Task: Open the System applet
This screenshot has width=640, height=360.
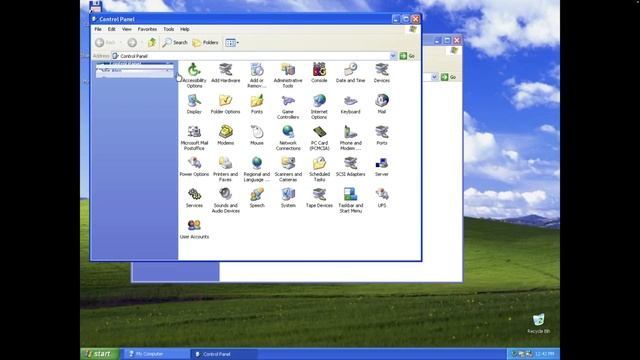Action: pos(288,198)
